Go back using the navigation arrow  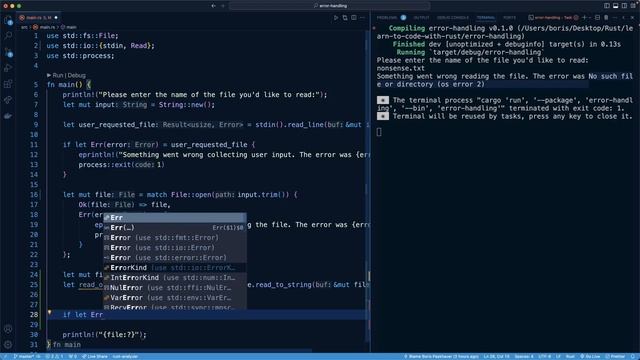coord(213,6)
